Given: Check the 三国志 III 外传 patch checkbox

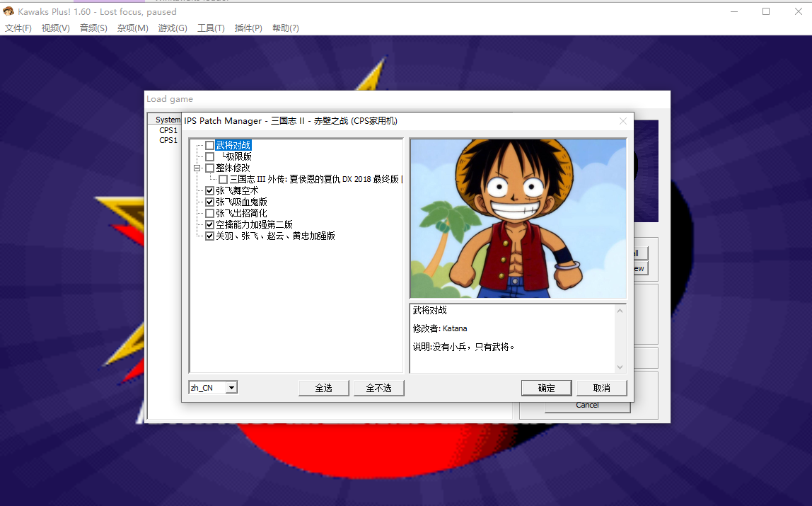Looking at the screenshot, I should tap(224, 179).
